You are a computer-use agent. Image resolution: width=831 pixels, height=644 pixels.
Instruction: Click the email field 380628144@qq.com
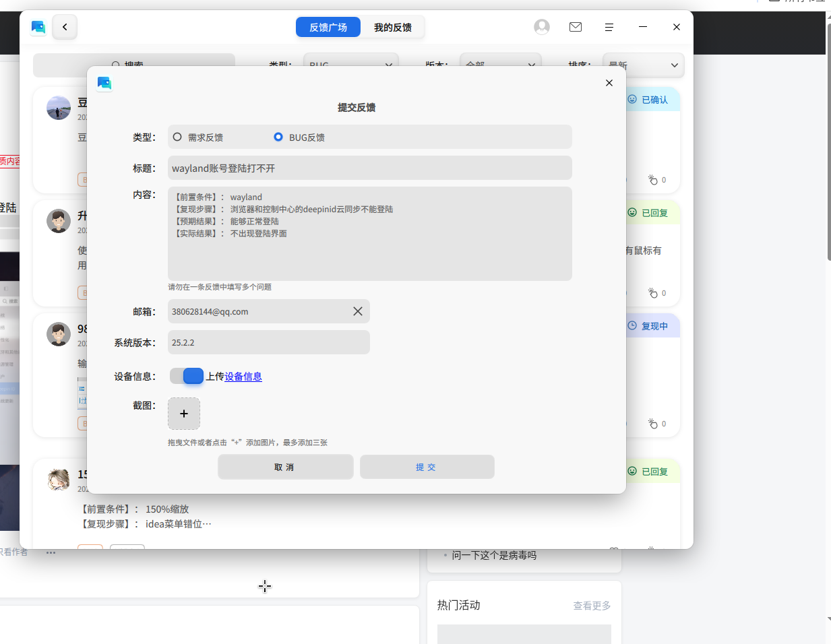[269, 311]
